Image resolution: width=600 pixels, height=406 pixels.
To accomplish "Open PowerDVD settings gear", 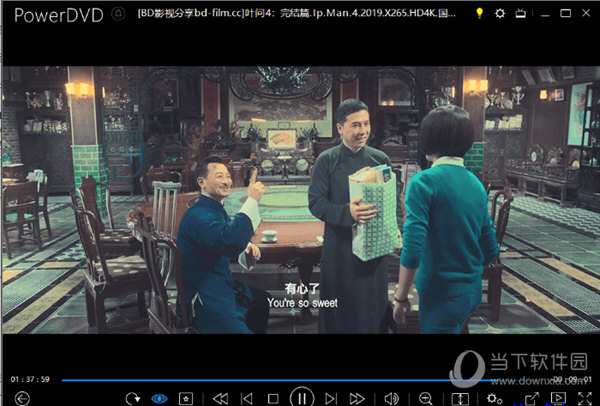I will tap(500, 13).
